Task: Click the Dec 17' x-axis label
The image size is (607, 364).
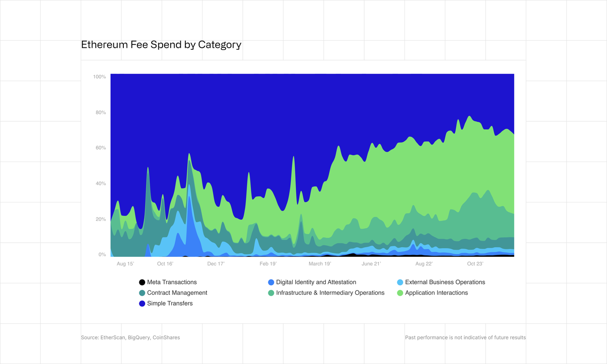Action: coord(216,264)
